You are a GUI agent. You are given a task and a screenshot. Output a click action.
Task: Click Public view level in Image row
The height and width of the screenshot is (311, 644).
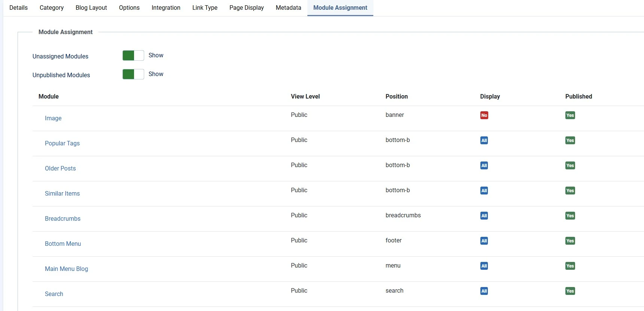coord(299,115)
